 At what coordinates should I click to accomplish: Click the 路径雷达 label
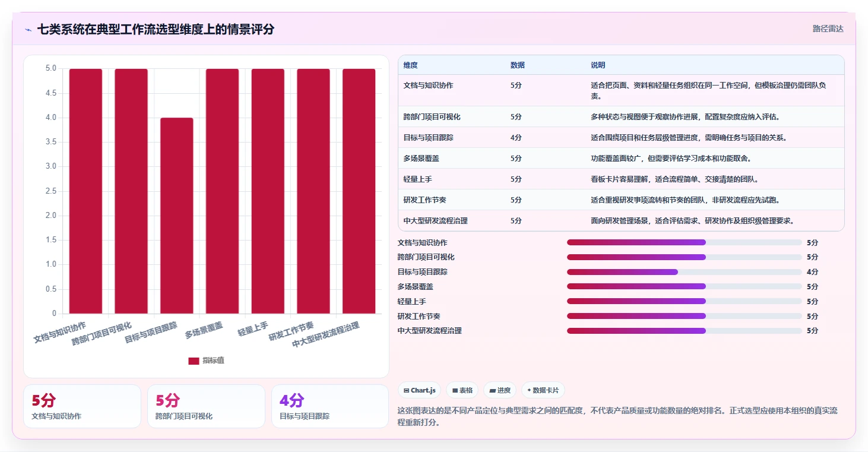828,29
